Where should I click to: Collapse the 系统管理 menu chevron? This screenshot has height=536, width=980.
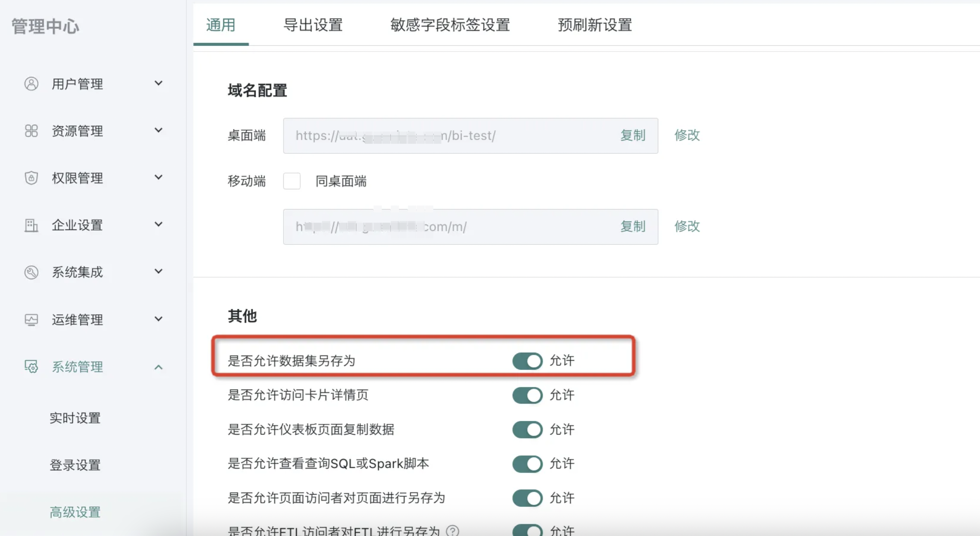click(x=158, y=367)
